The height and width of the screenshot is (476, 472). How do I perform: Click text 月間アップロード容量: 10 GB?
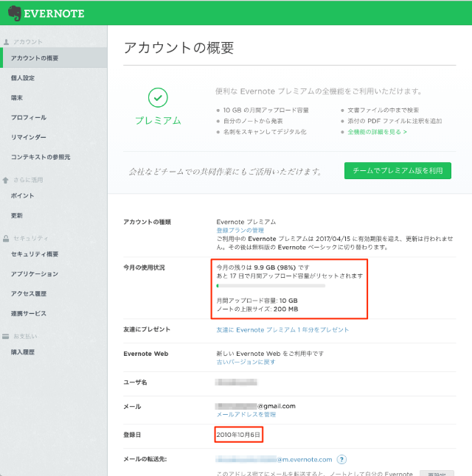click(x=257, y=301)
